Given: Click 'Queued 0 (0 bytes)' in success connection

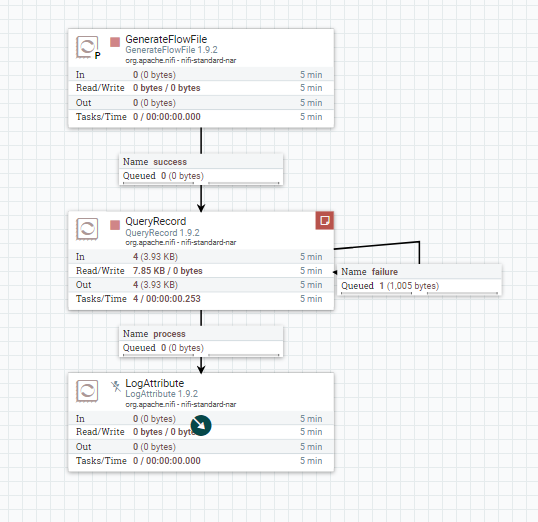Looking at the screenshot, I should click(163, 176).
